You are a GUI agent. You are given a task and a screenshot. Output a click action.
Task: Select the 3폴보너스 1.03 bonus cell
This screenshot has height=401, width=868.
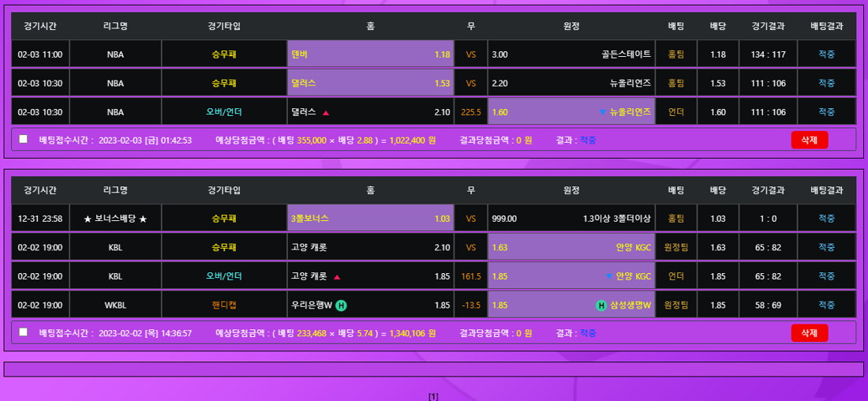point(370,219)
